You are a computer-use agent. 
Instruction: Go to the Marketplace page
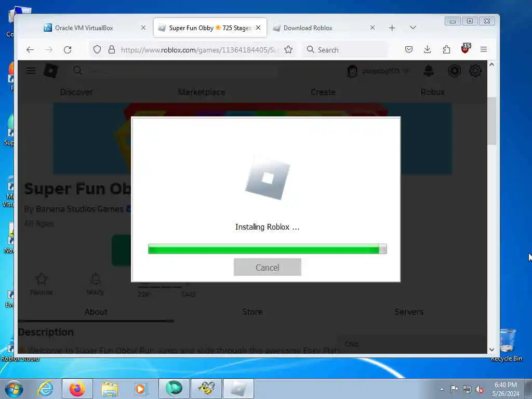pyautogui.click(x=202, y=92)
